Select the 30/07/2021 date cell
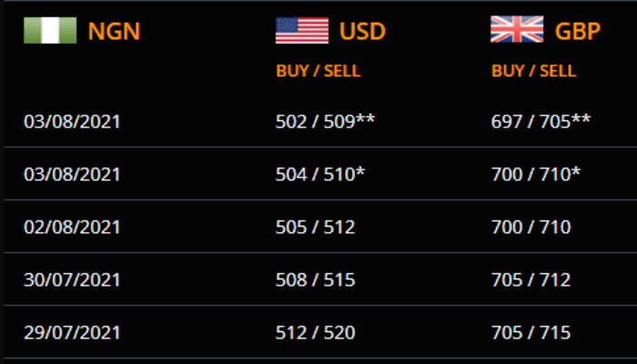The width and height of the screenshot is (637, 364). [x=72, y=279]
